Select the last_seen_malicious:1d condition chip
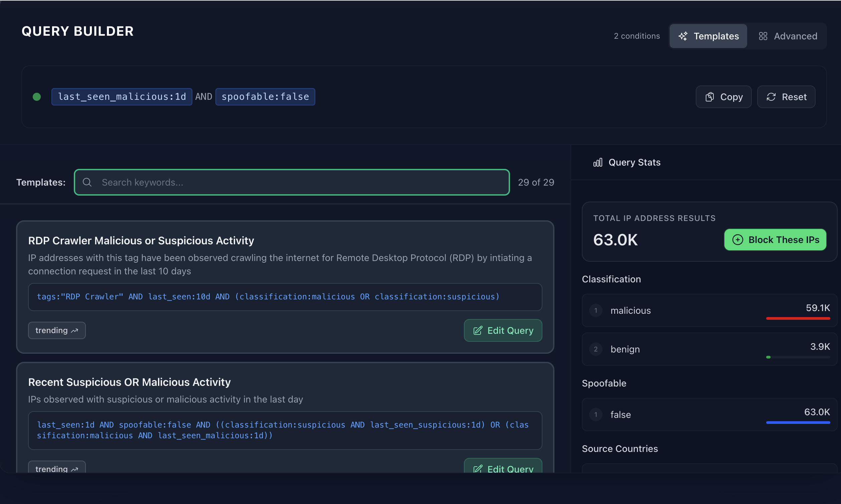 [122, 97]
